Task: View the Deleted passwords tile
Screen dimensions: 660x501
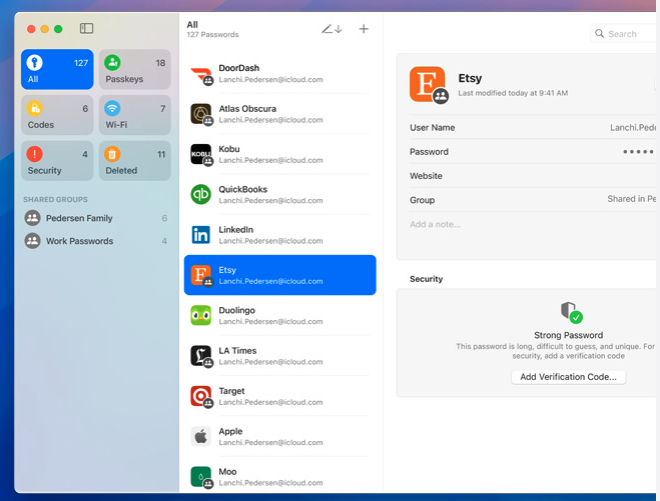Action: (134, 161)
